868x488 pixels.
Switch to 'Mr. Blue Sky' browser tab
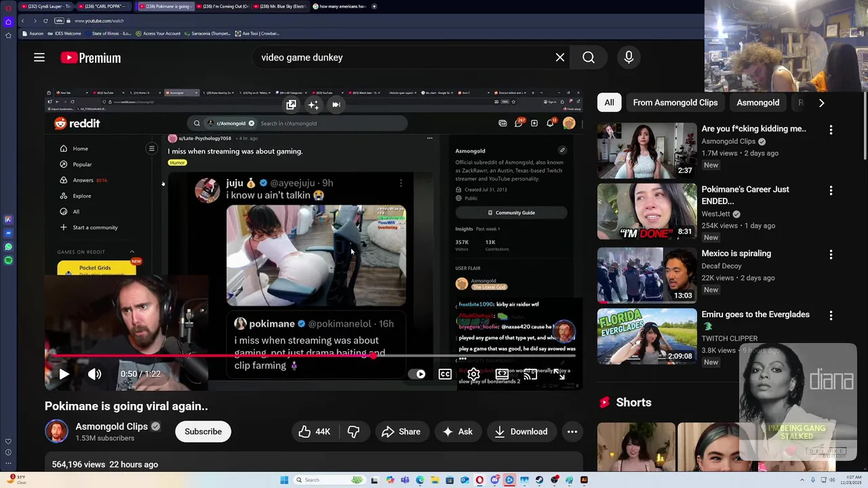pos(280,6)
